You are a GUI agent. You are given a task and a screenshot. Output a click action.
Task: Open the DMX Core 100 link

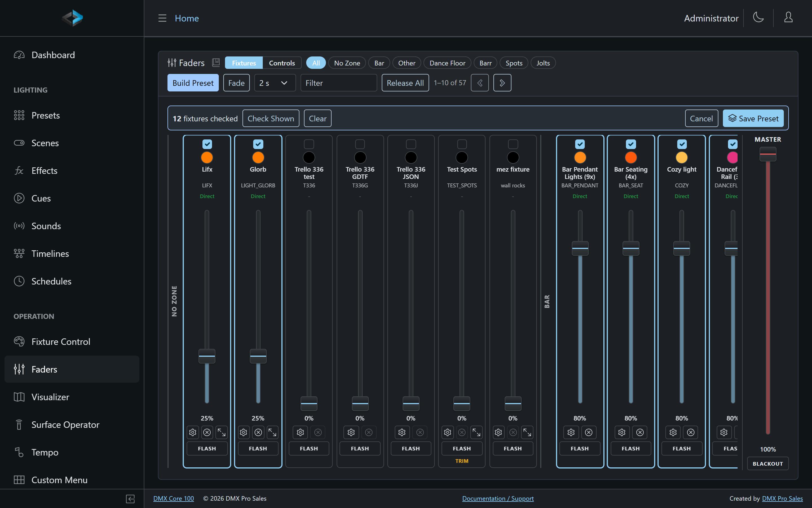[x=173, y=498]
